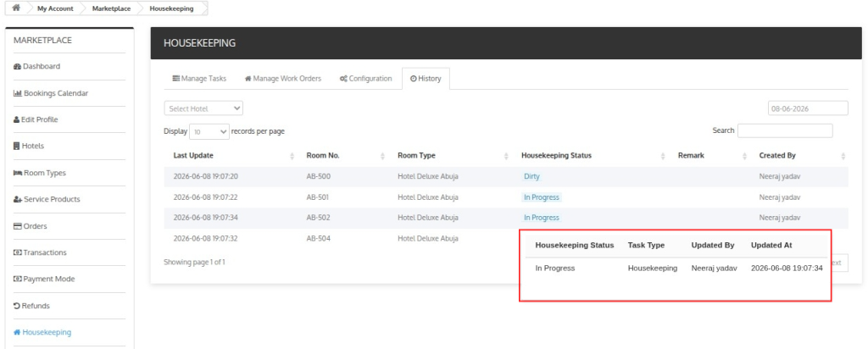Screen dimensions: 868x349
Task: Click the Edit Profile user icon
Action: (x=16, y=120)
